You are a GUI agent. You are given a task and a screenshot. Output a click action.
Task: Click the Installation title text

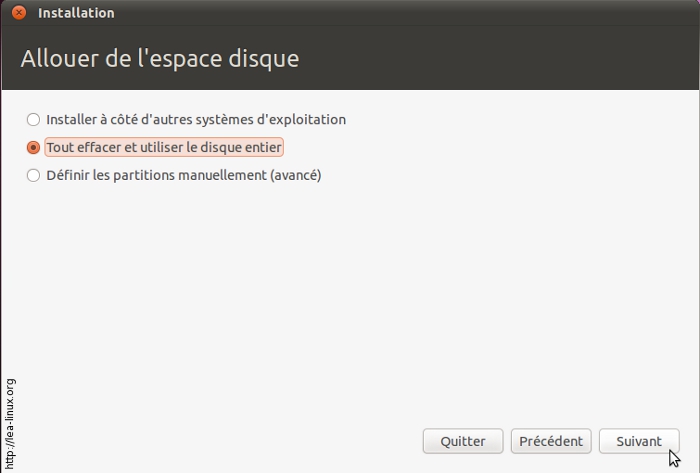[x=76, y=13]
